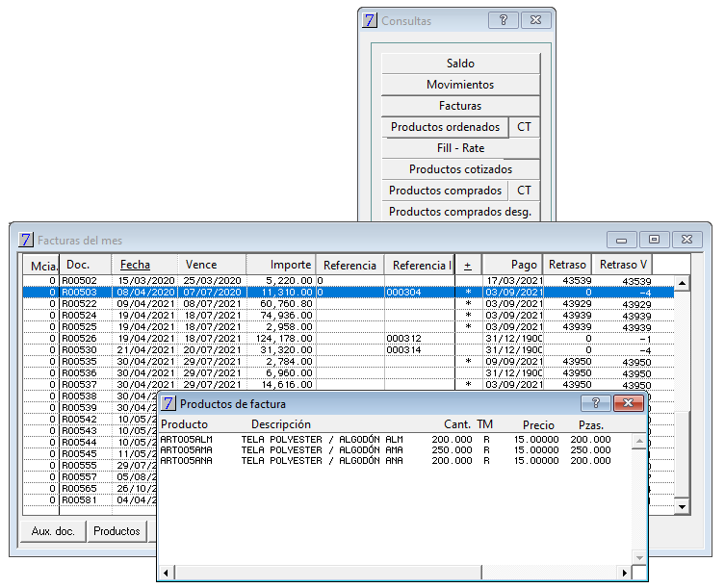The image size is (725, 588).
Task: Open Productos comprados desg. query
Action: pos(460,212)
